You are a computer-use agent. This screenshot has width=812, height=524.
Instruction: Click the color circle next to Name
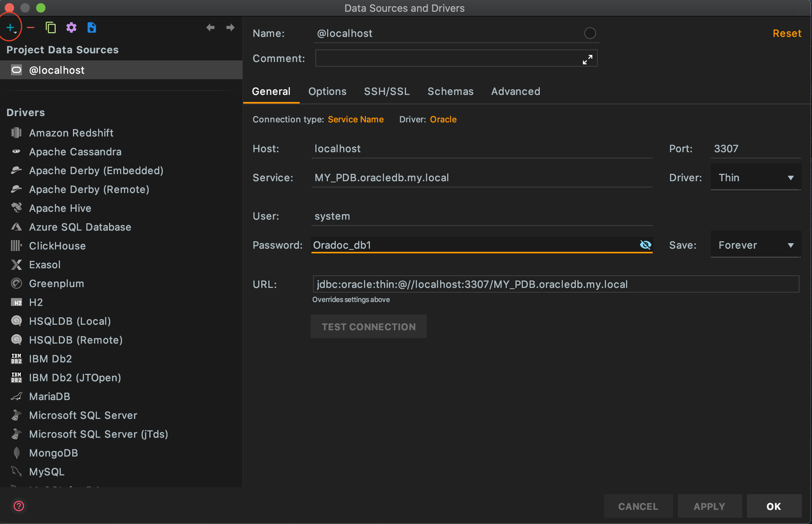[x=590, y=33]
